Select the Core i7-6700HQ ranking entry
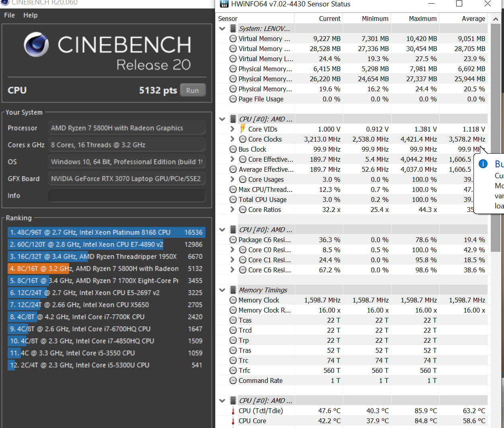The width and height of the screenshot is (504, 428). pyautogui.click(x=107, y=329)
